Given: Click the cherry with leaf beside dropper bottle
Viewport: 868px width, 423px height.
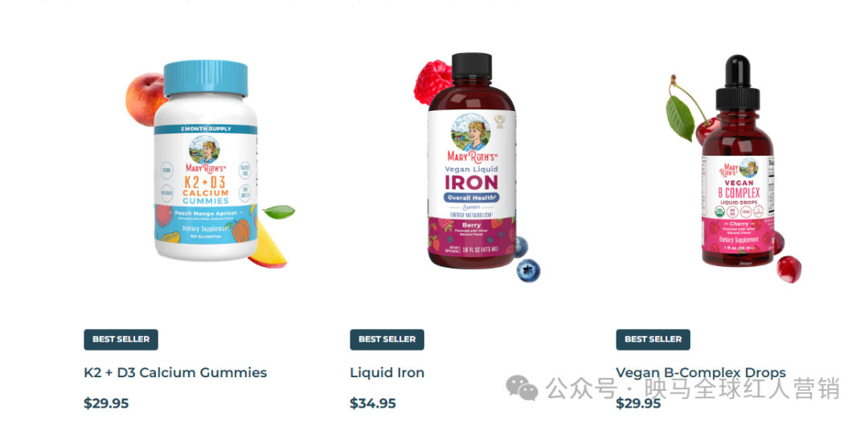Looking at the screenshot, I should [687, 115].
